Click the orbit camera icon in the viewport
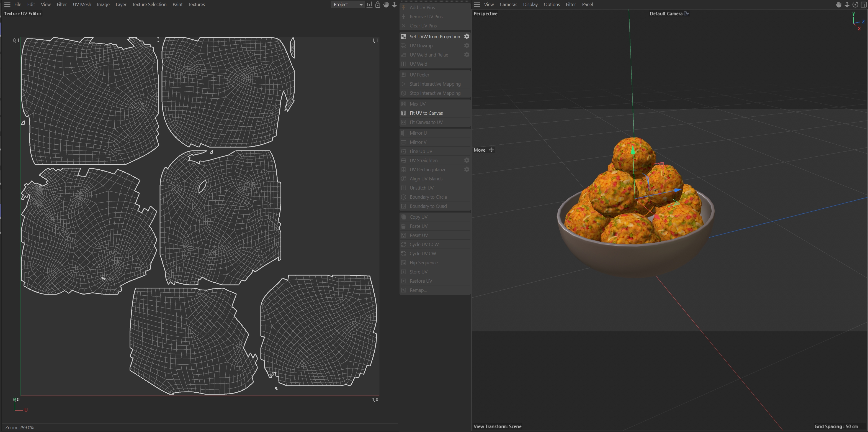The image size is (868, 432). [855, 4]
